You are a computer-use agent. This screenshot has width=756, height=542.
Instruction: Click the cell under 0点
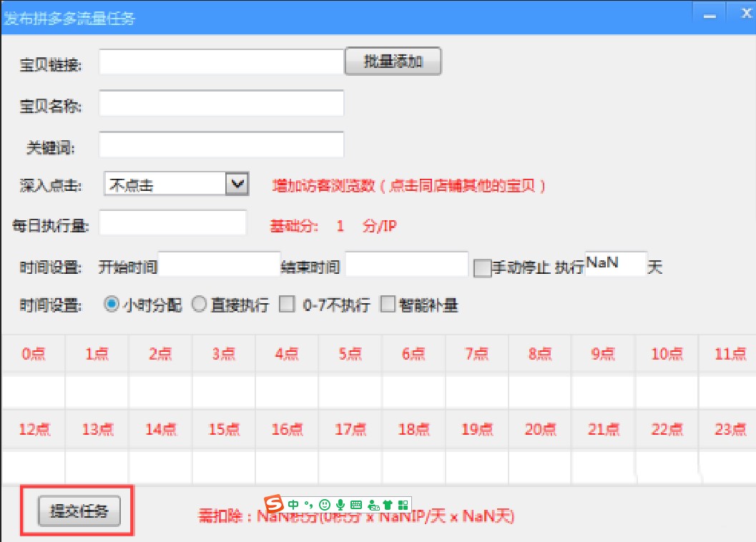[x=34, y=392]
